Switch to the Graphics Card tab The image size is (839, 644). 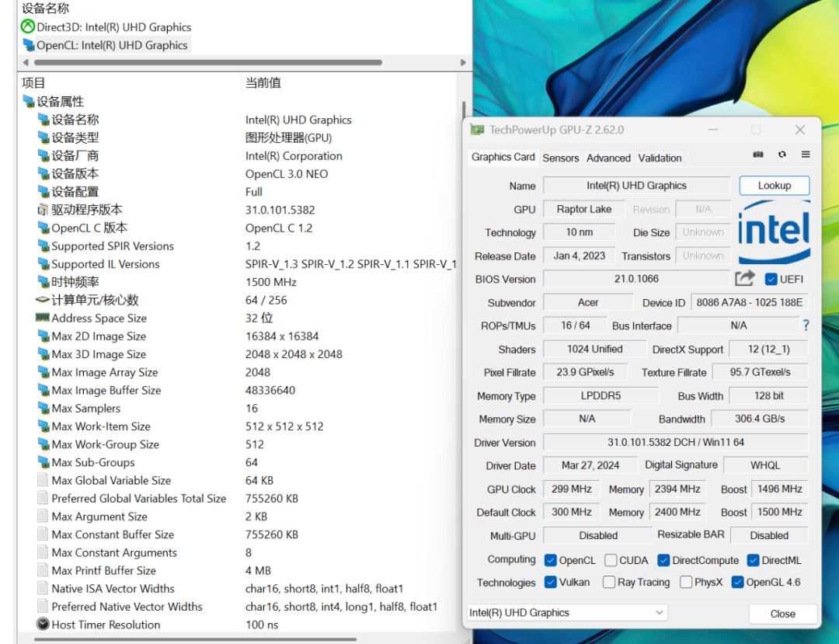(x=503, y=157)
